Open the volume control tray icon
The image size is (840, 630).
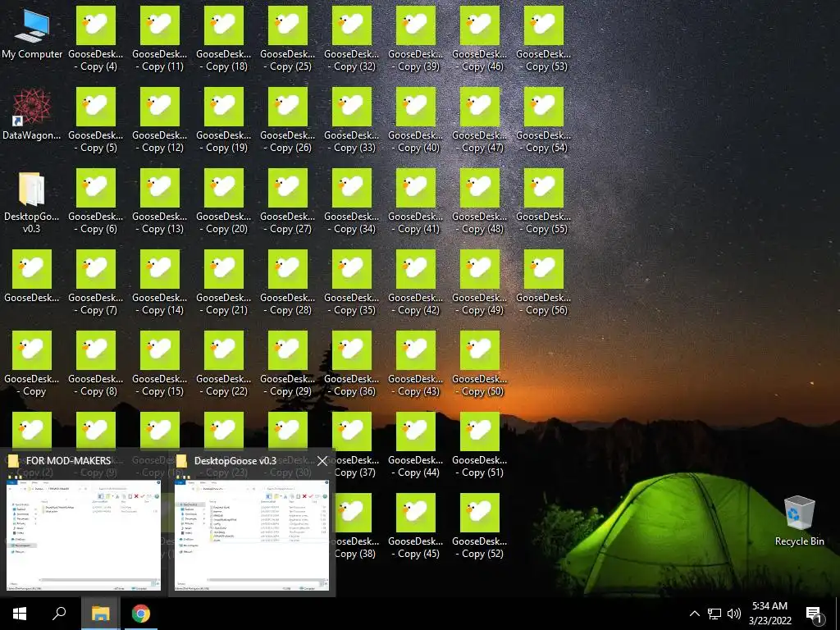click(x=734, y=614)
